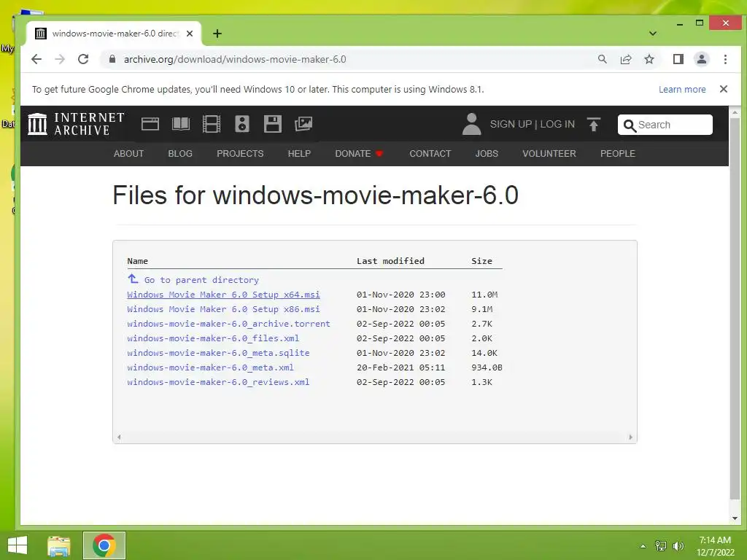747x560 pixels.
Task: Open windows-movie-maker-6.0_files.xml link
Action: [x=213, y=338]
